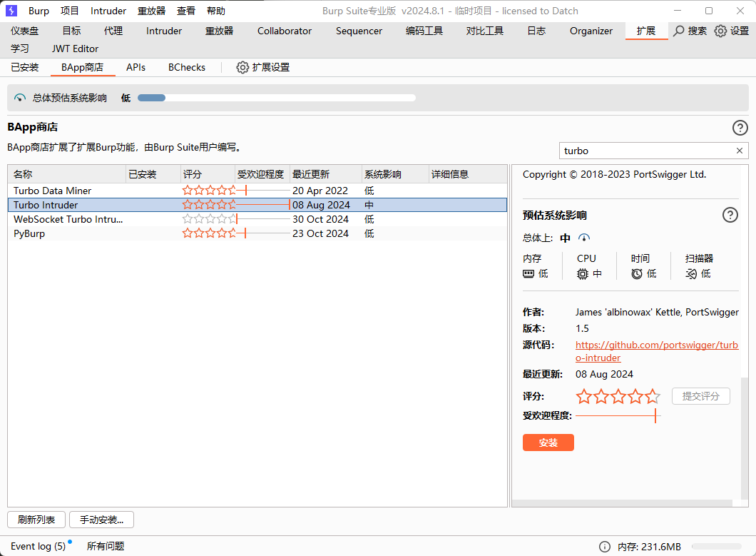Open 所有问题 in status bar
Image resolution: width=756 pixels, height=556 pixels.
(106, 546)
